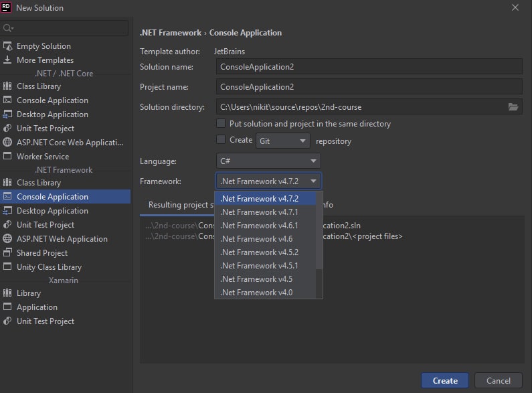
Task: Click the Shared Project icon
Action: [x=7, y=252]
